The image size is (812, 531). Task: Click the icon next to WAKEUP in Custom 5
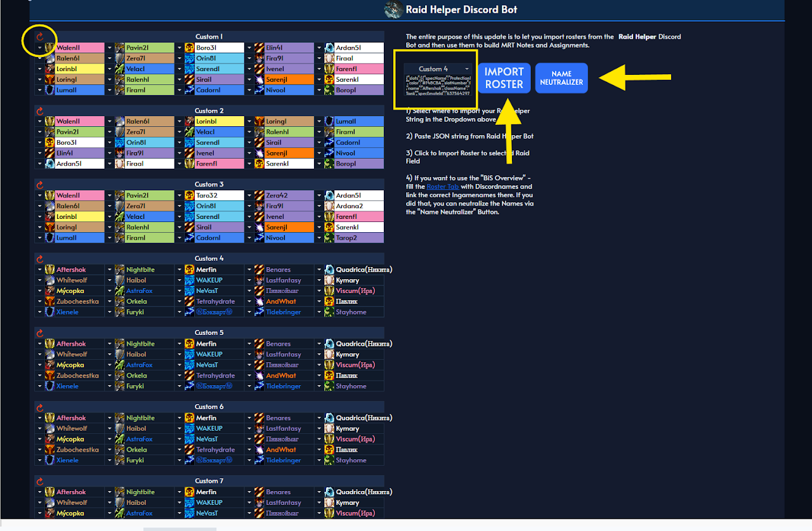pyautogui.click(x=189, y=355)
